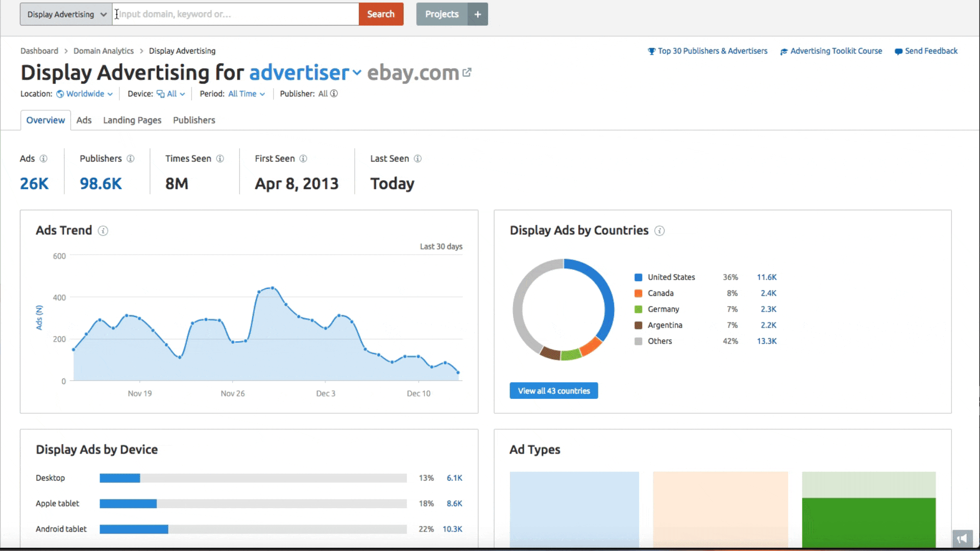Click the 'Last 30 days' chart label
Image resolution: width=980 pixels, height=551 pixels.
click(x=441, y=246)
